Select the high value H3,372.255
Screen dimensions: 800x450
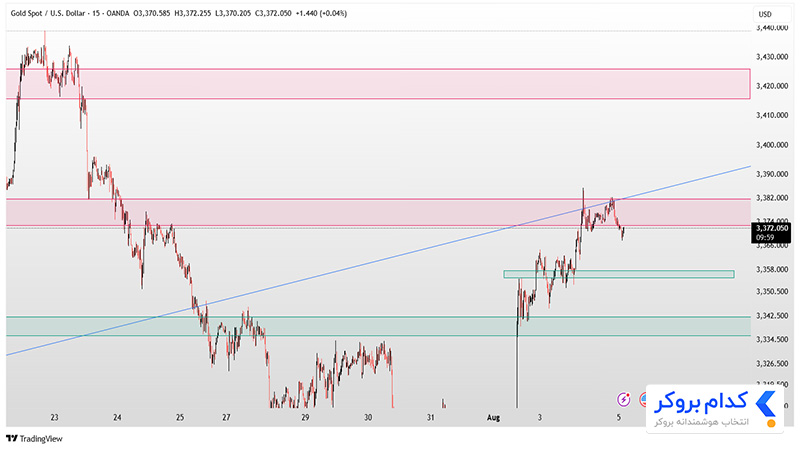tap(192, 13)
